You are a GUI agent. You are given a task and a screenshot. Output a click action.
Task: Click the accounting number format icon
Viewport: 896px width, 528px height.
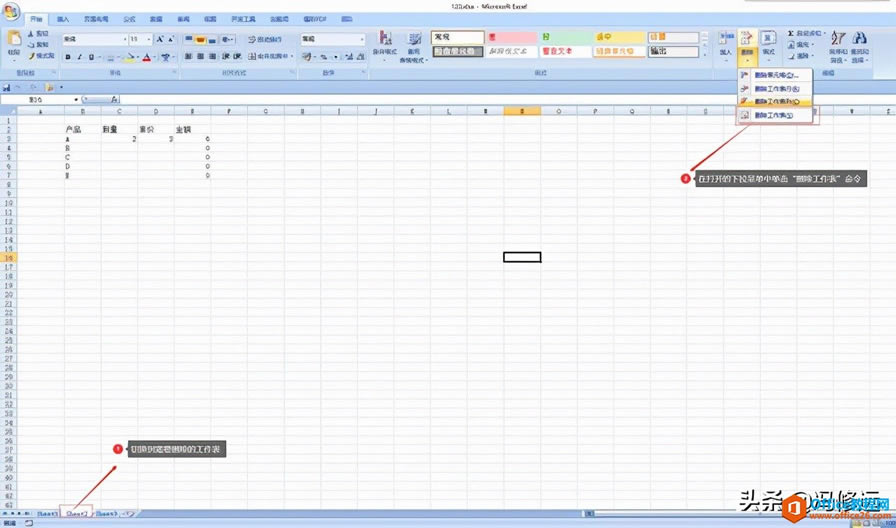click(x=309, y=57)
